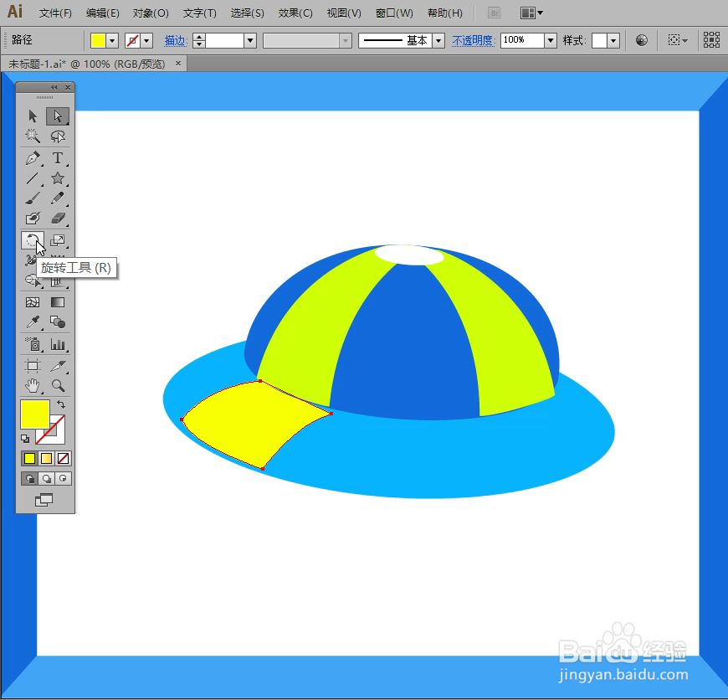
Task: Open the 文字(T) menu
Action: tap(200, 13)
